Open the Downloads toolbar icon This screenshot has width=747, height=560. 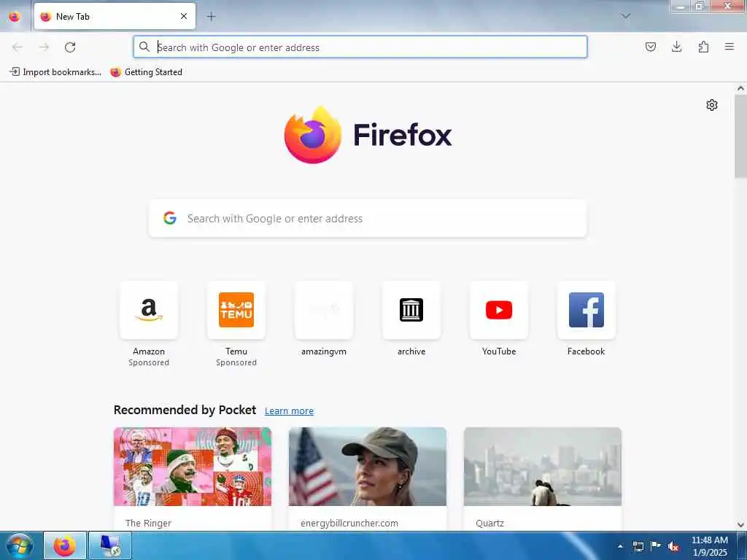[676, 47]
